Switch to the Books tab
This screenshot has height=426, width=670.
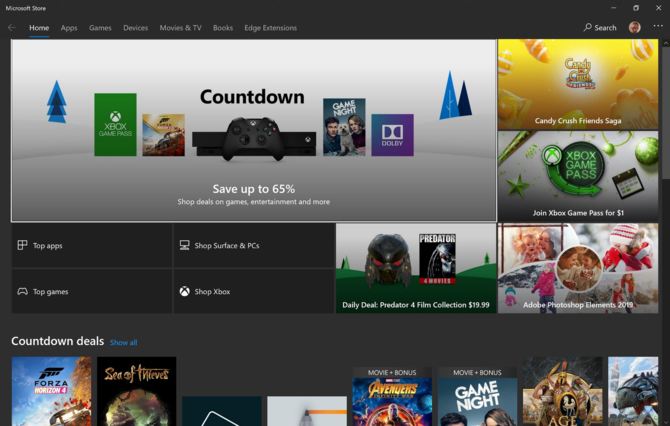tap(223, 28)
